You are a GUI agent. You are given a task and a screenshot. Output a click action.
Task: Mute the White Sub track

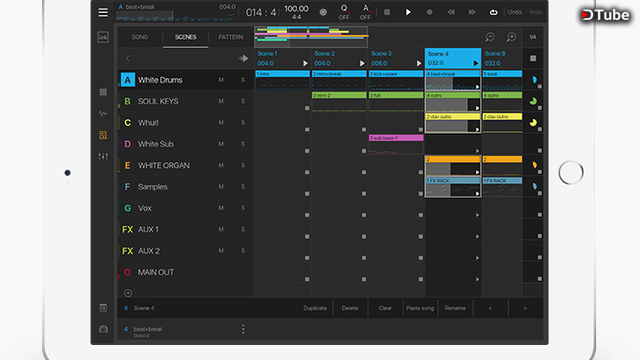click(221, 144)
